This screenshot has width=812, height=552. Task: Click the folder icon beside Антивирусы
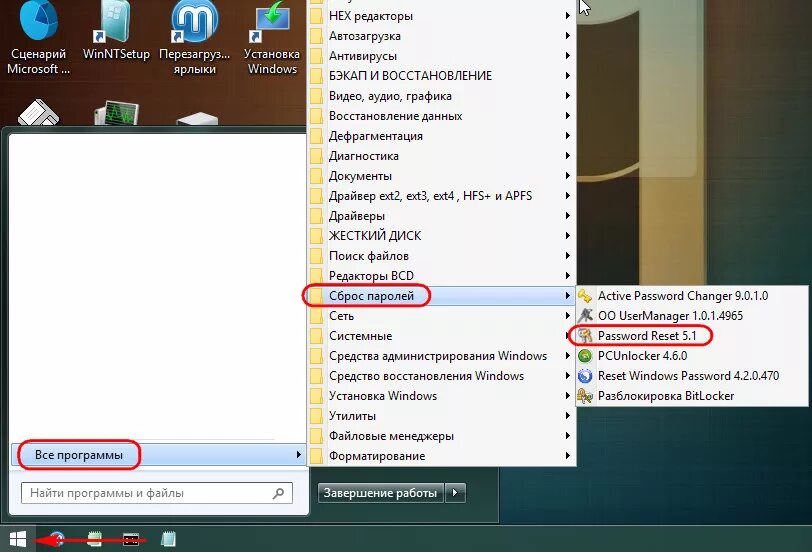[316, 56]
